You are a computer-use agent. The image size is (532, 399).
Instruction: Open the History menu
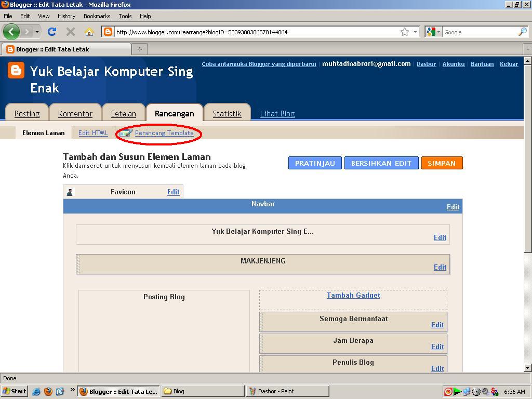click(66, 16)
